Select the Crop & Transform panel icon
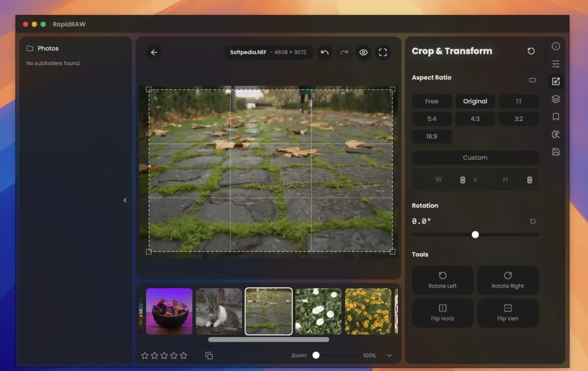Screen dimensions: 588x371 tap(556, 81)
